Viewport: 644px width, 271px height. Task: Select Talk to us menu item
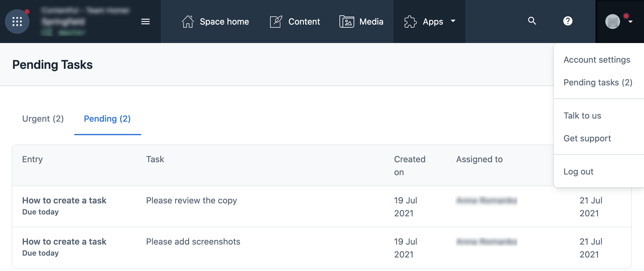click(x=582, y=116)
